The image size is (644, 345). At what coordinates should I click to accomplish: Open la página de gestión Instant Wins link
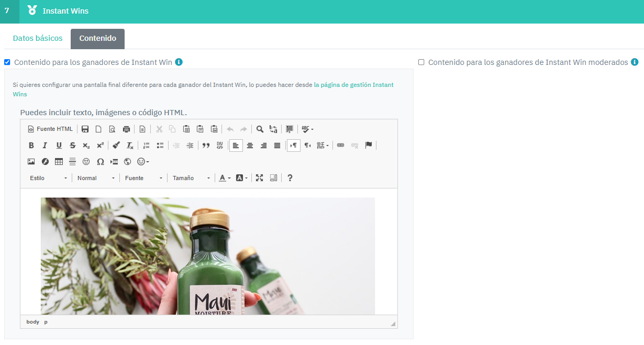coord(203,90)
